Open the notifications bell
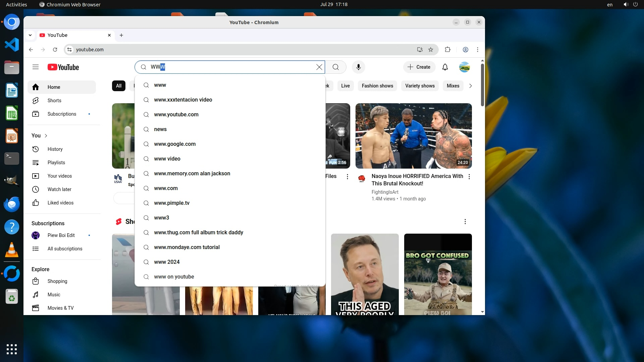The image size is (644, 362). [445, 67]
